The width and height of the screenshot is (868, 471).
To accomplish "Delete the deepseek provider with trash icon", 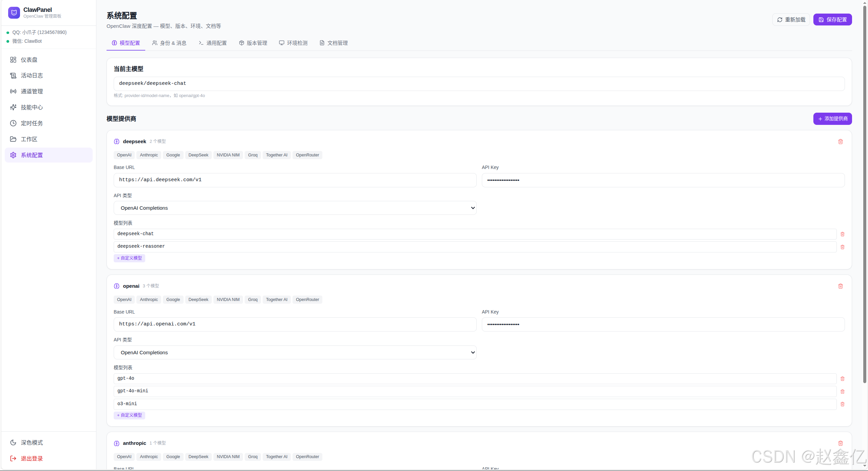I will [840, 142].
